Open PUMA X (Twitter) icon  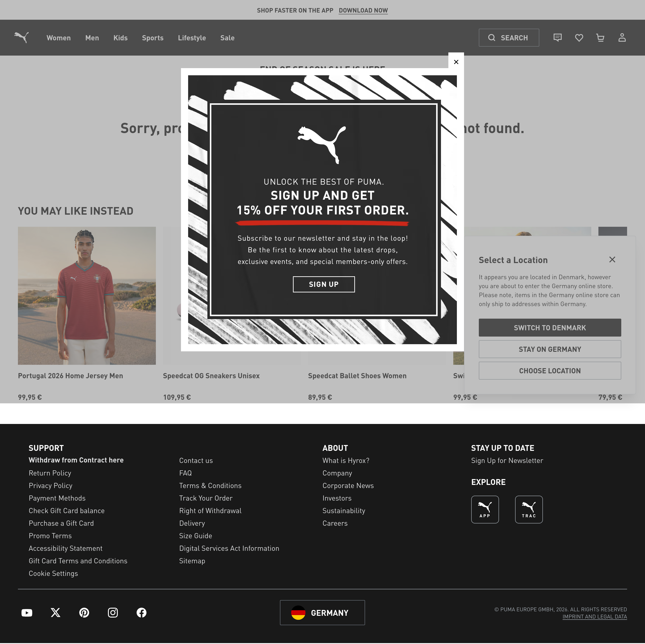[x=55, y=613]
